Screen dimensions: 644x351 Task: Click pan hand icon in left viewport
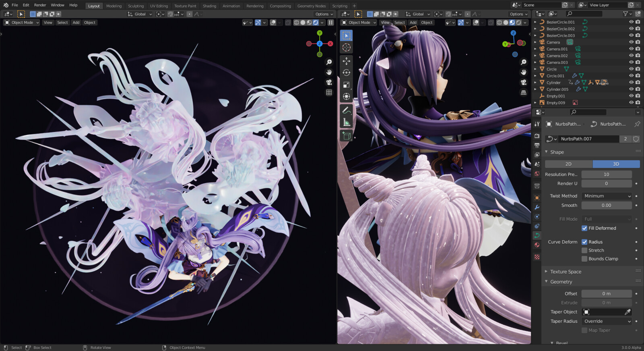click(329, 72)
